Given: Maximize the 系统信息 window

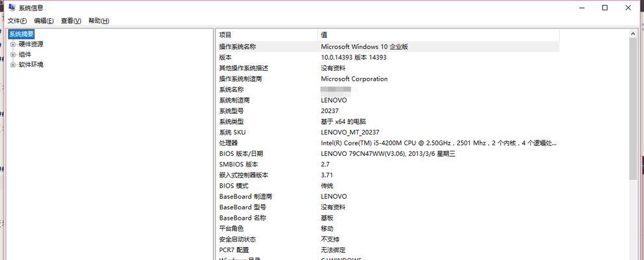Looking at the screenshot, I should click(x=605, y=8).
